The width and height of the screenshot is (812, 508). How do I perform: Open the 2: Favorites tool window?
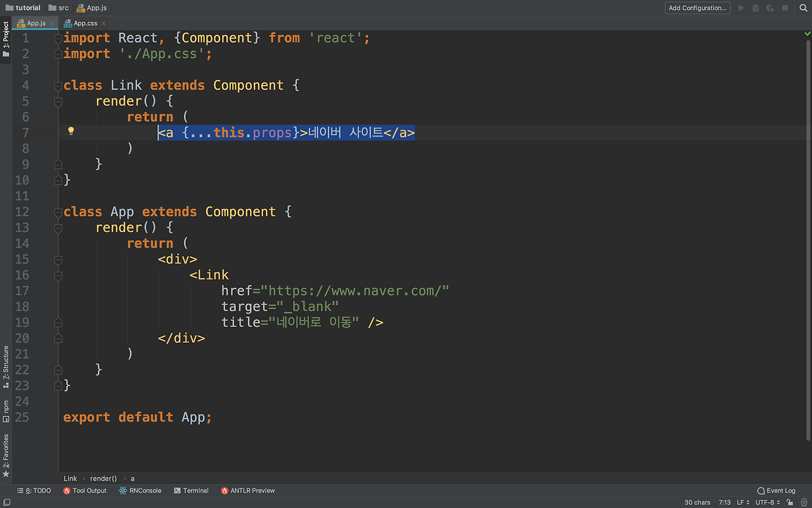coord(6,456)
